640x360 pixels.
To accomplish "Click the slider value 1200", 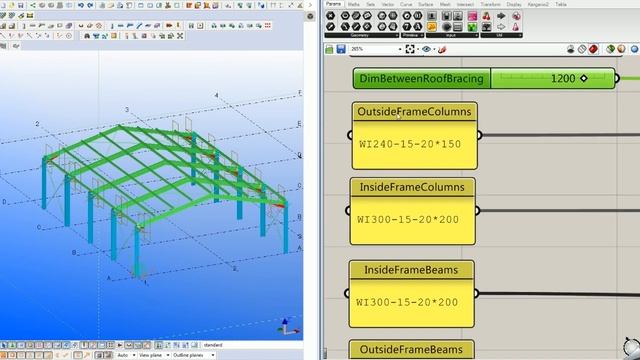I will pos(563,78).
